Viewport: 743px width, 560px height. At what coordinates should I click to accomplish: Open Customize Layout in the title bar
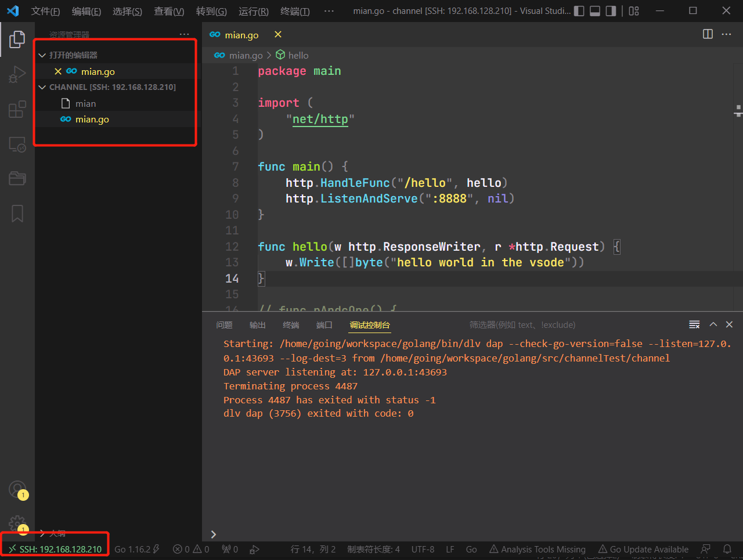(634, 11)
